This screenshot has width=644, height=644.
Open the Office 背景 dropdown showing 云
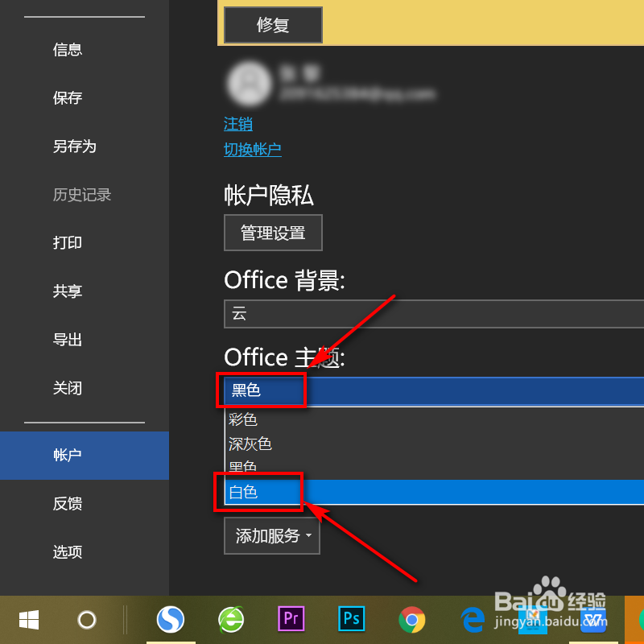(x=434, y=314)
